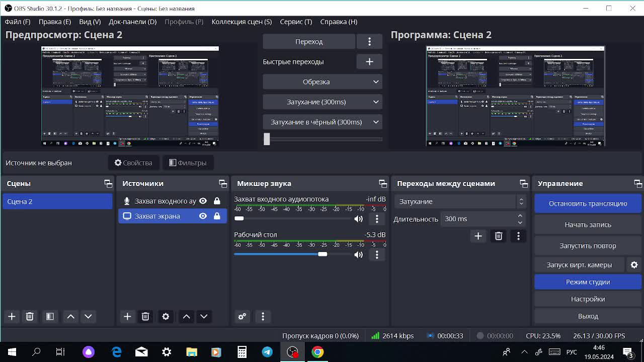Click the Переход button
The height and width of the screenshot is (362, 644).
(309, 42)
